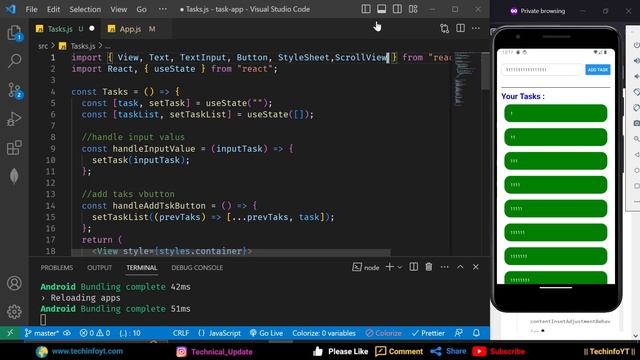Select the node terminal instance

tap(366, 267)
